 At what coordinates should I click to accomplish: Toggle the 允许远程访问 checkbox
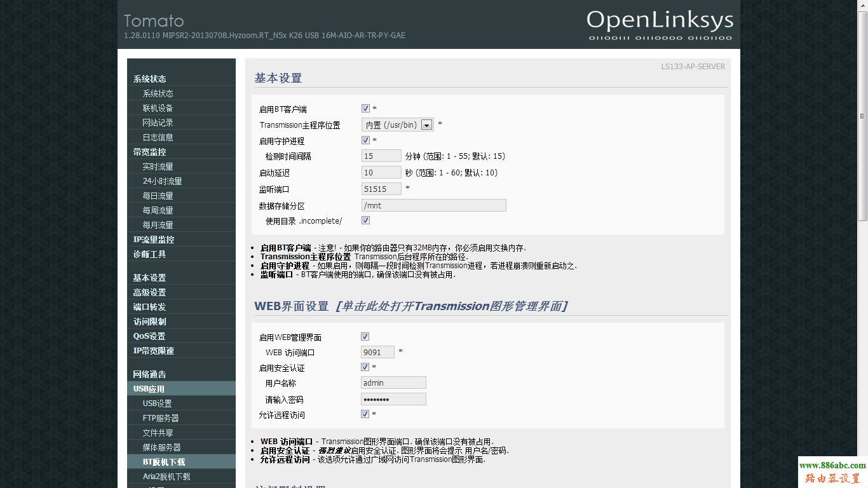pyautogui.click(x=365, y=413)
